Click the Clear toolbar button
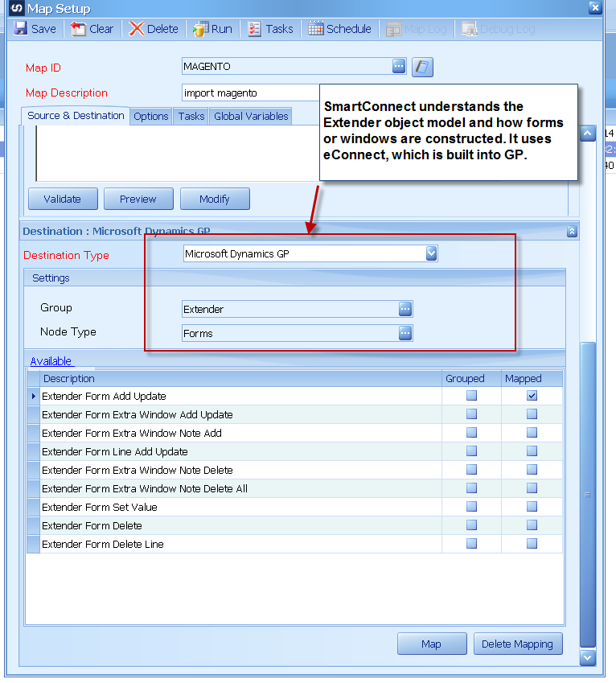616x683 pixels. point(92,29)
